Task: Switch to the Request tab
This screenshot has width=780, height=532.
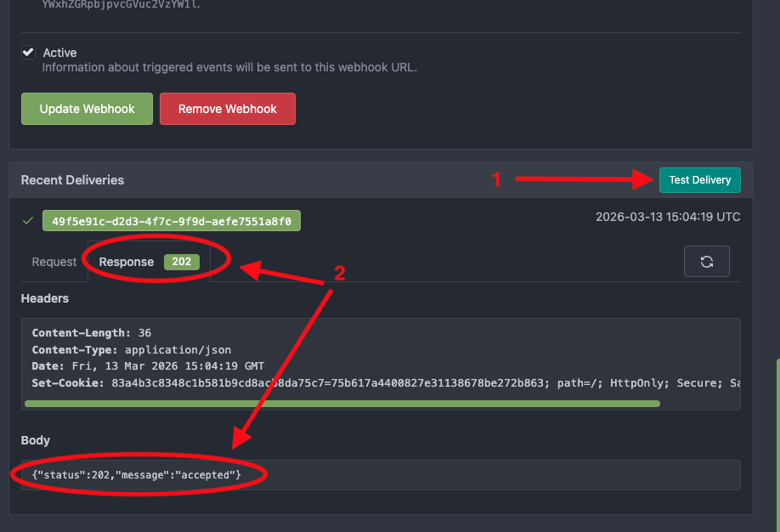Action: pos(53,262)
